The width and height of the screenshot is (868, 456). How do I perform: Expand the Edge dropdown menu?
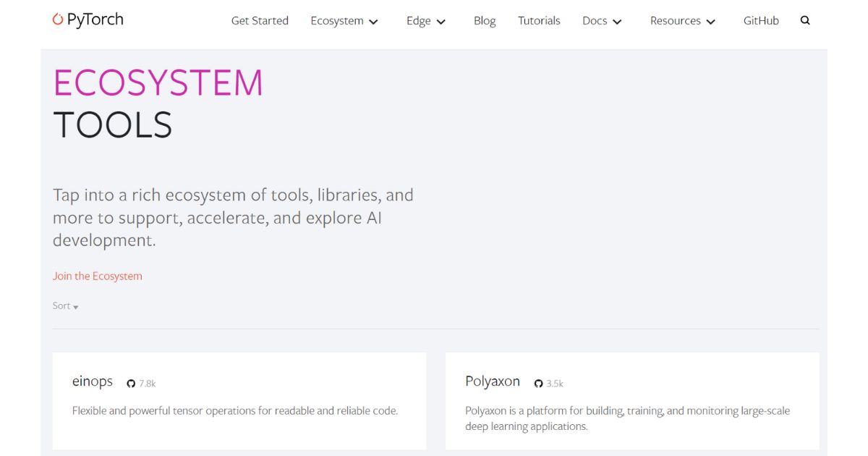pyautogui.click(x=425, y=21)
